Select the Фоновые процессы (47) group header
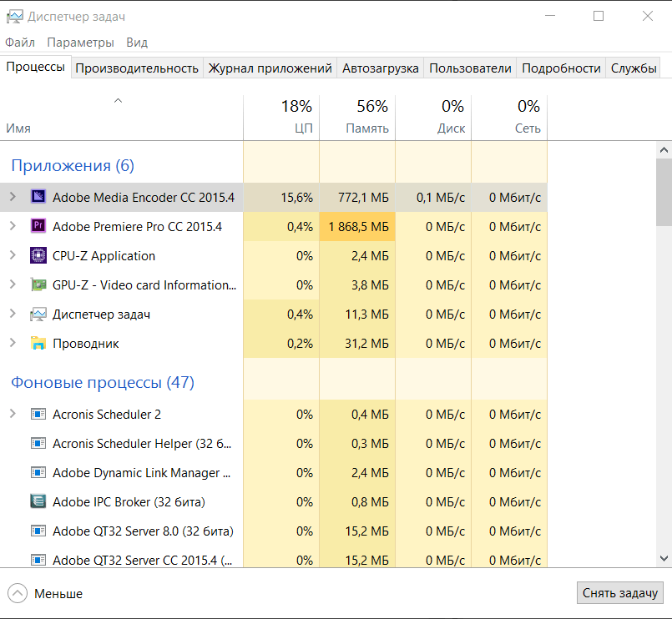This screenshot has height=619, width=672. coord(103,382)
